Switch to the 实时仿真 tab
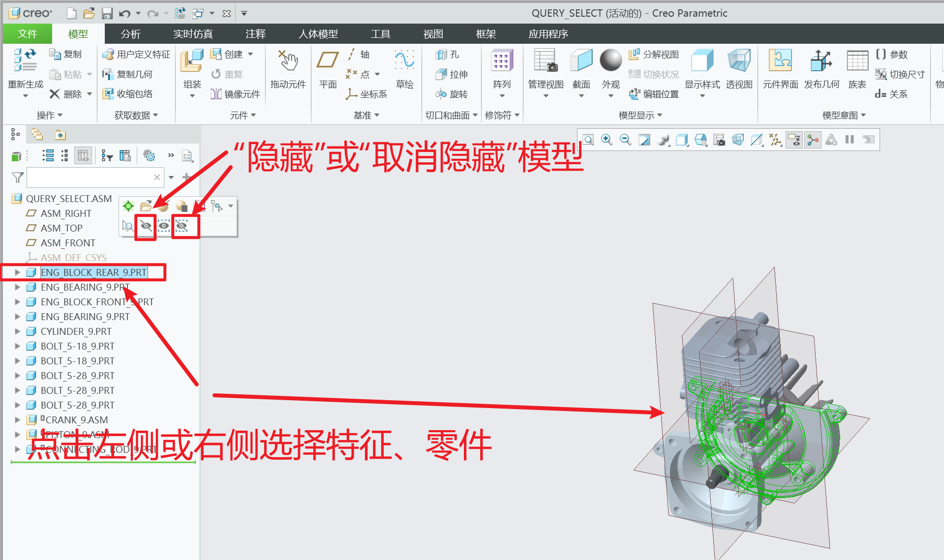The image size is (944, 560). tap(193, 34)
